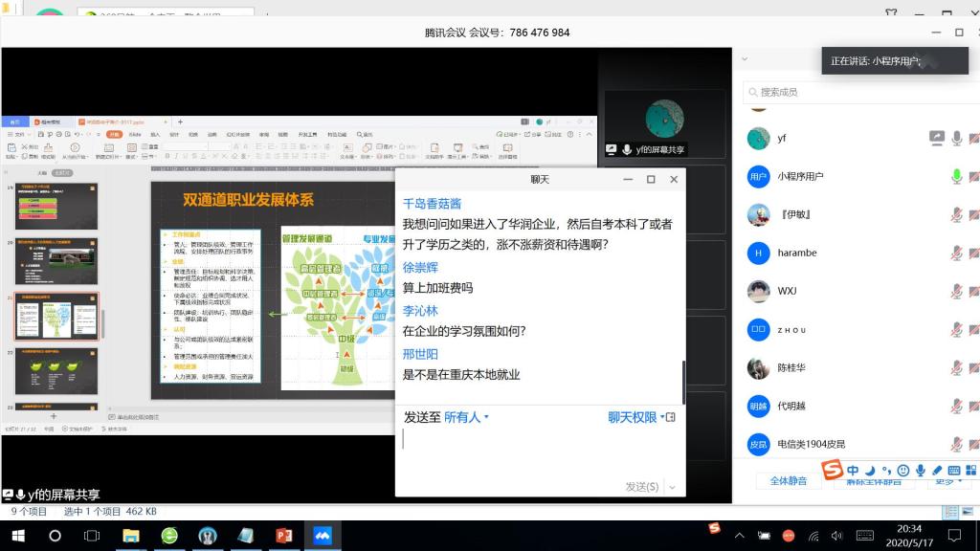This screenshot has width=980, height=551.
Task: Unmute harambe's microphone
Action: [x=956, y=253]
